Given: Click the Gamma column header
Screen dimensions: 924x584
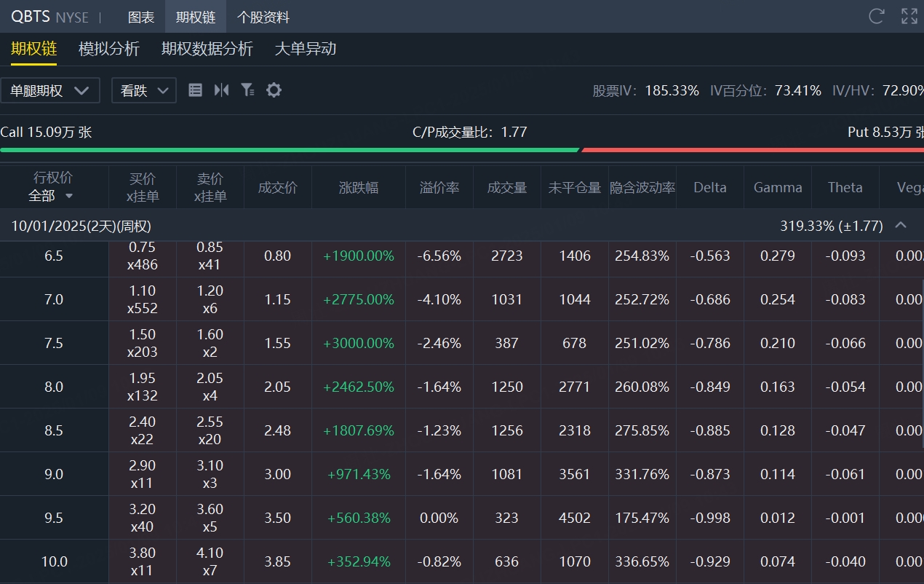Looking at the screenshot, I should (778, 187).
